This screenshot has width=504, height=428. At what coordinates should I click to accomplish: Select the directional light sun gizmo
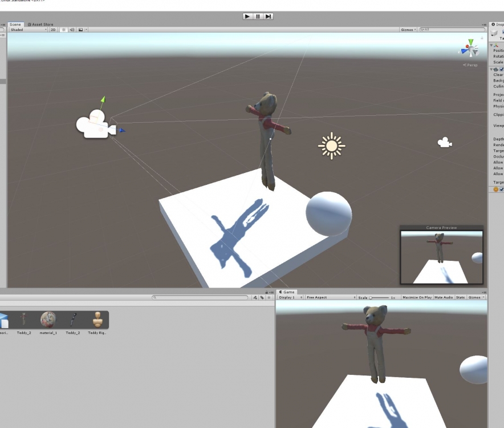click(331, 146)
